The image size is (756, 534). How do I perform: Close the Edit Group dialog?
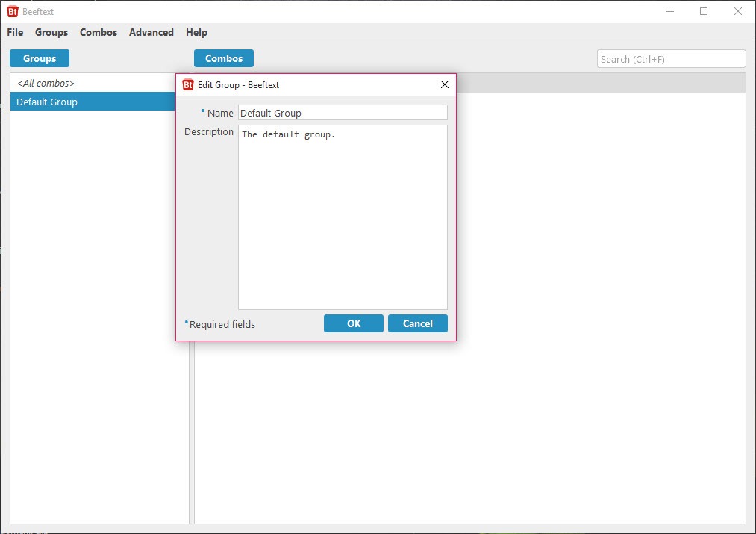coord(445,85)
